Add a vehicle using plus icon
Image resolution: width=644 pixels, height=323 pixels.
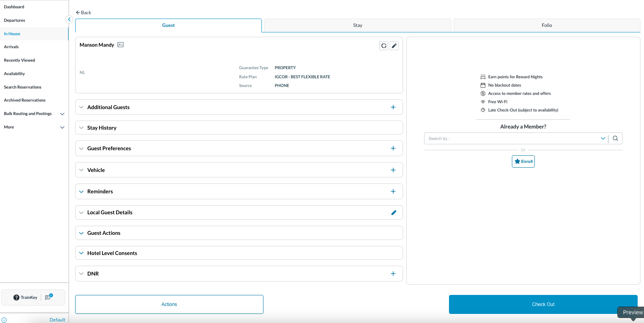click(393, 170)
